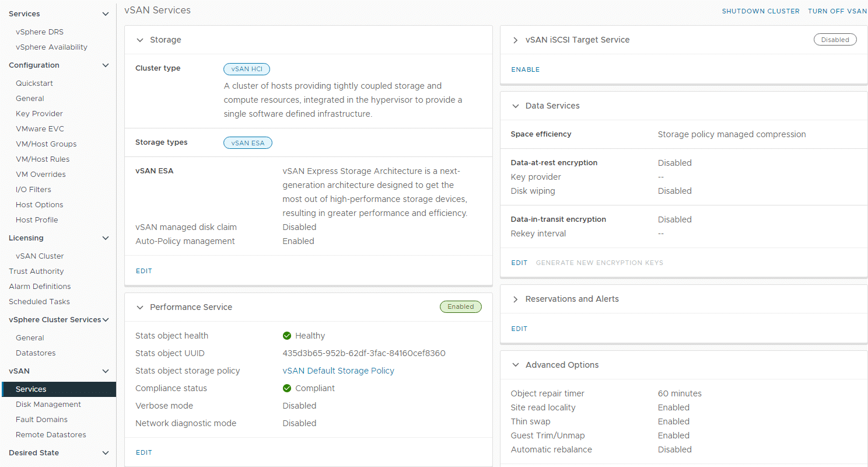Open vSAN Default Storage Policy link
Screen dimensions: 868x467
(338, 371)
